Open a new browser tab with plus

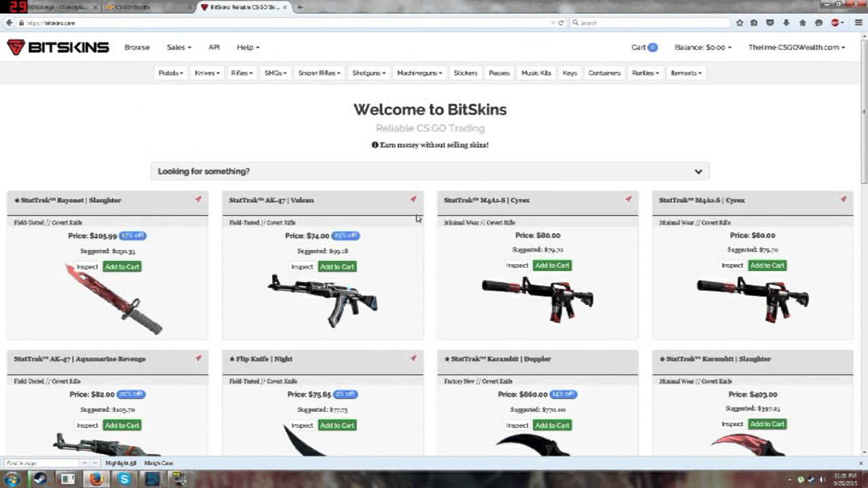pyautogui.click(x=300, y=7)
